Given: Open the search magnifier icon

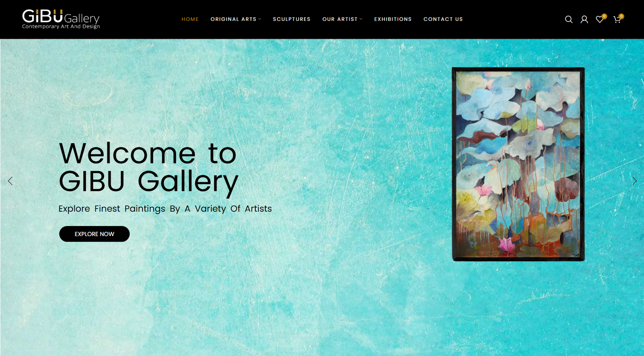Looking at the screenshot, I should (x=568, y=19).
